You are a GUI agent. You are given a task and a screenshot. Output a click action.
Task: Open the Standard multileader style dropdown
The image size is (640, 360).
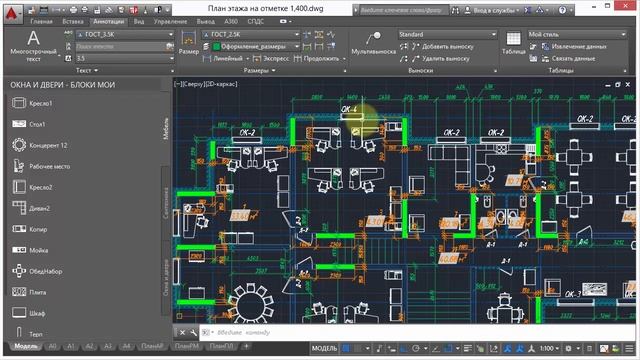[448, 34]
